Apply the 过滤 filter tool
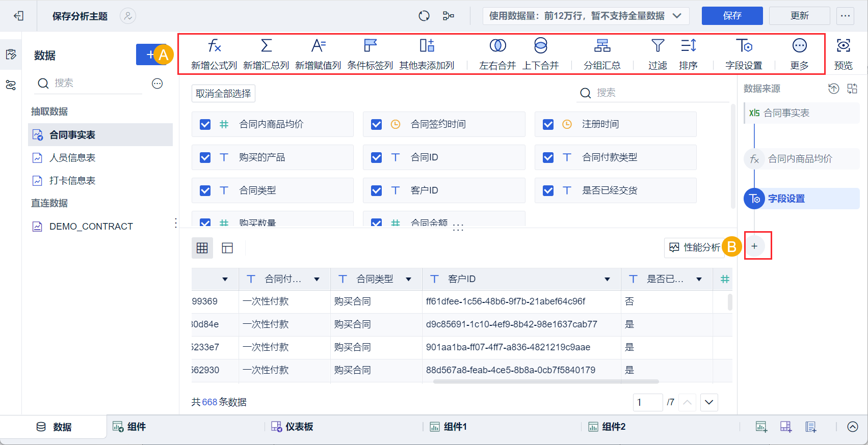This screenshot has height=445, width=868. (x=658, y=54)
